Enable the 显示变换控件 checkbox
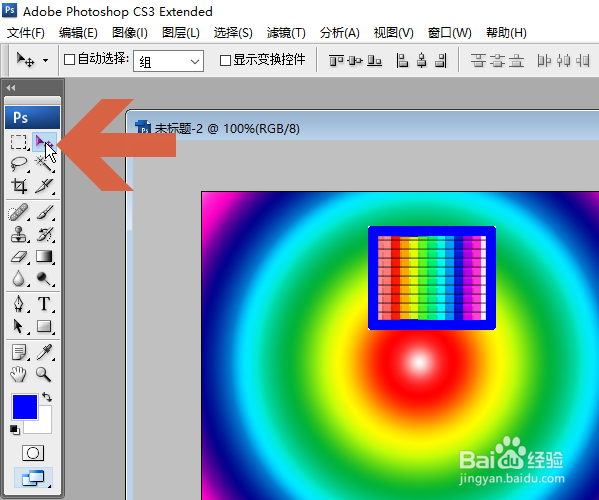The height and width of the screenshot is (500, 599). point(225,60)
